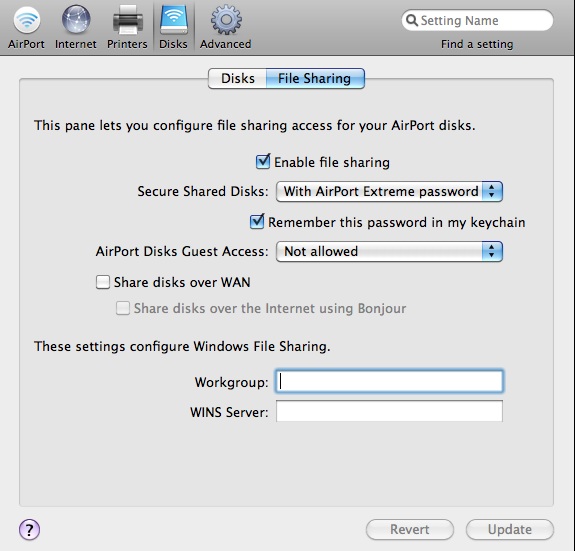Screen dimensions: 575x551
Task: Click the pane description about AirPort disks
Action: (255, 125)
